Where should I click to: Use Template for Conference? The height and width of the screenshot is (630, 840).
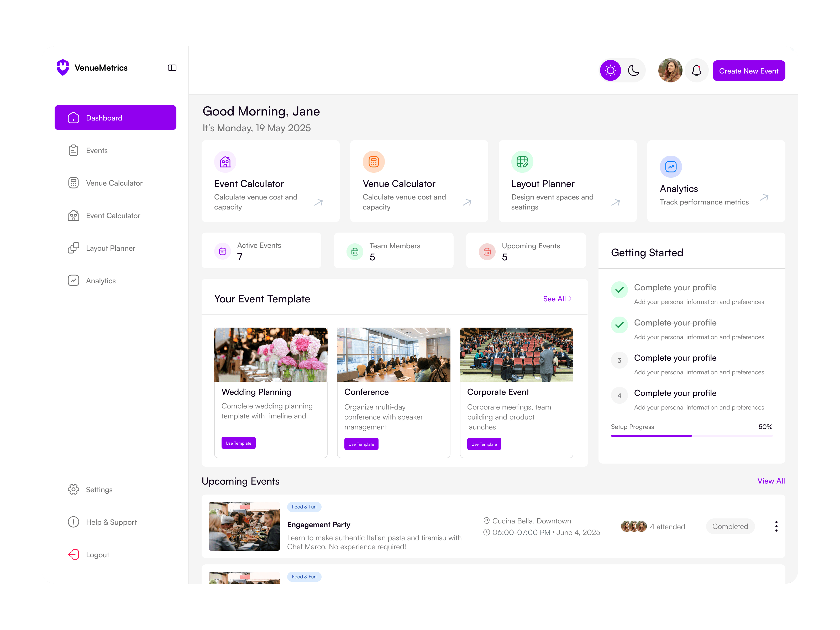tap(361, 444)
